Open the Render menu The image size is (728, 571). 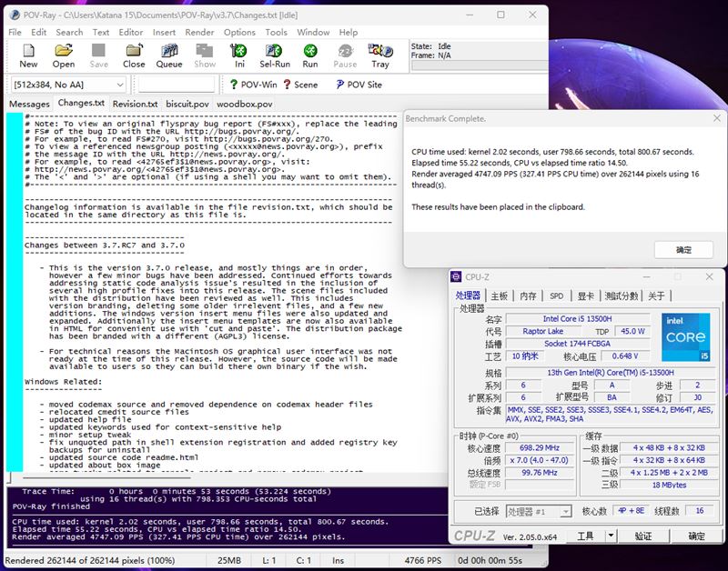199,32
